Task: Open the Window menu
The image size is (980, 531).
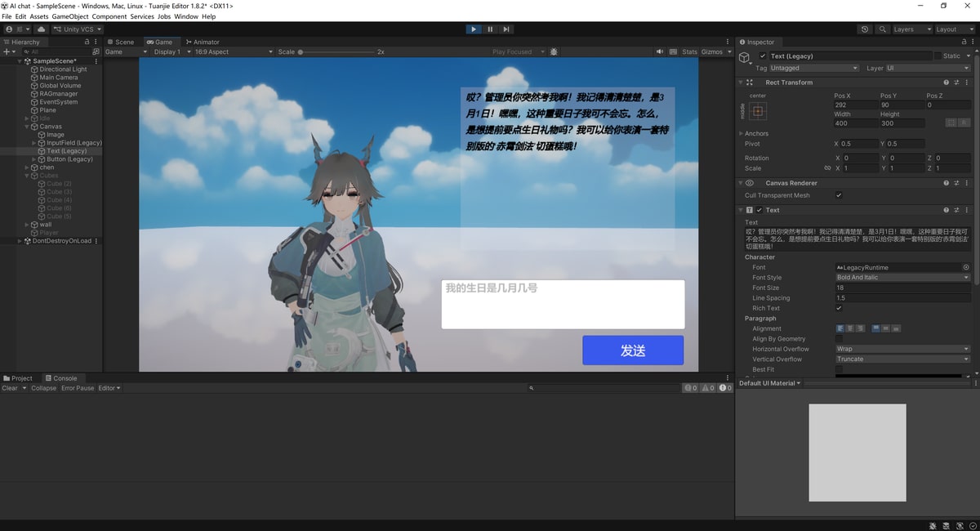Action: click(186, 16)
